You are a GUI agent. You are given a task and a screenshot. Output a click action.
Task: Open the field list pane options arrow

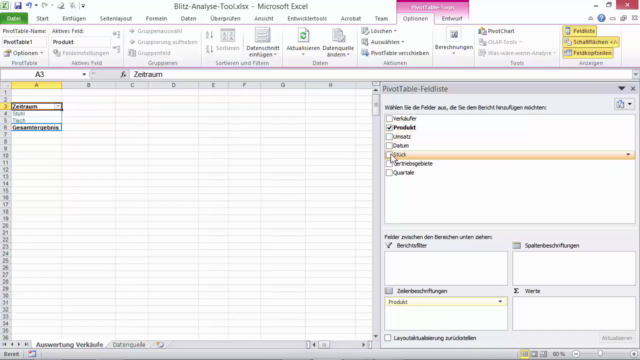coord(621,89)
